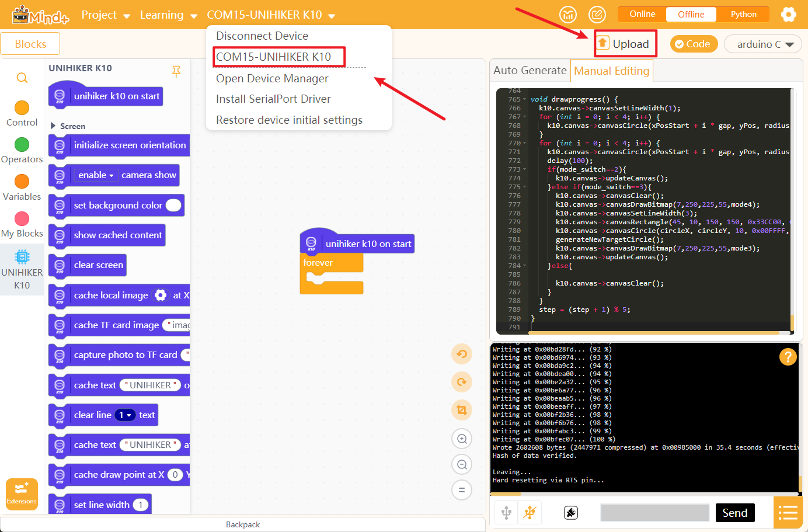The image size is (808, 532).
Task: Clear serial output with the brush icon
Action: (x=571, y=513)
